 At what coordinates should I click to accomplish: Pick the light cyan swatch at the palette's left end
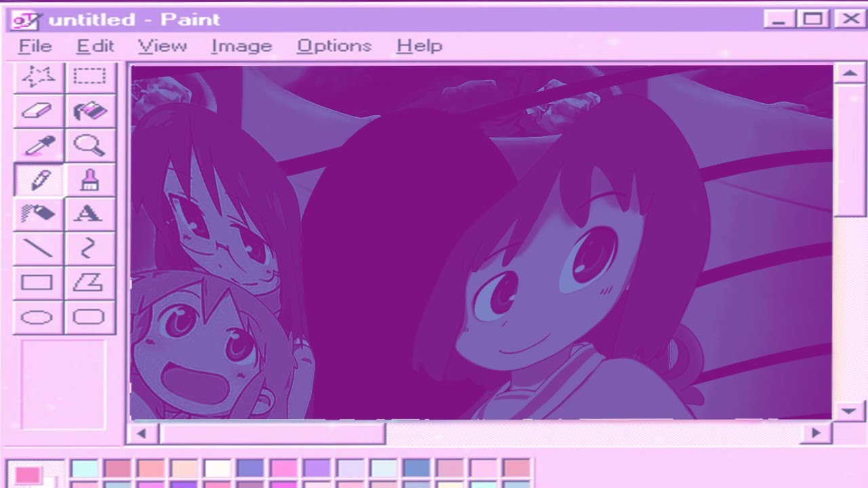(x=84, y=468)
